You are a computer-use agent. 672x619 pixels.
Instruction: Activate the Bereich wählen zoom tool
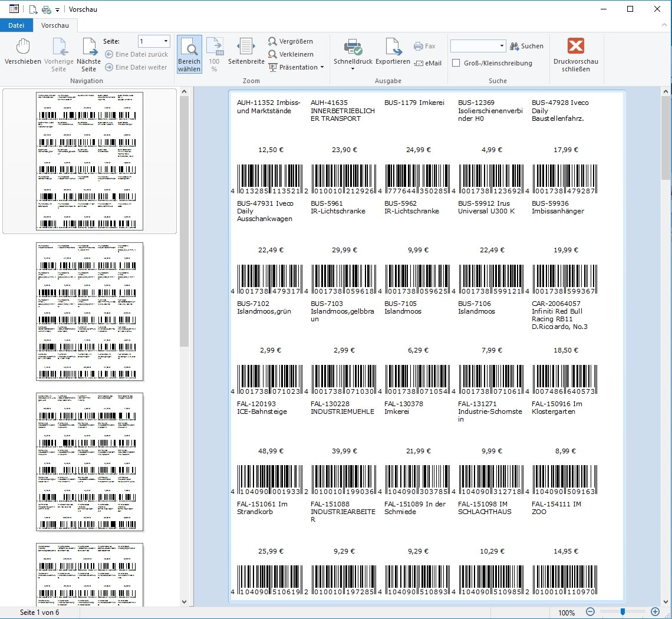[189, 54]
